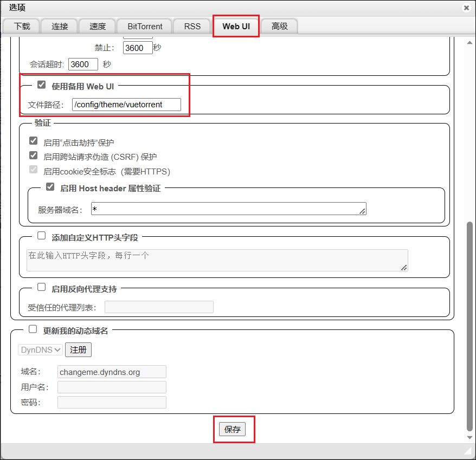This screenshot has height=460, width=476.
Task: Enable 添加自定义HTTP头字段 checkbox
Action: click(x=41, y=236)
